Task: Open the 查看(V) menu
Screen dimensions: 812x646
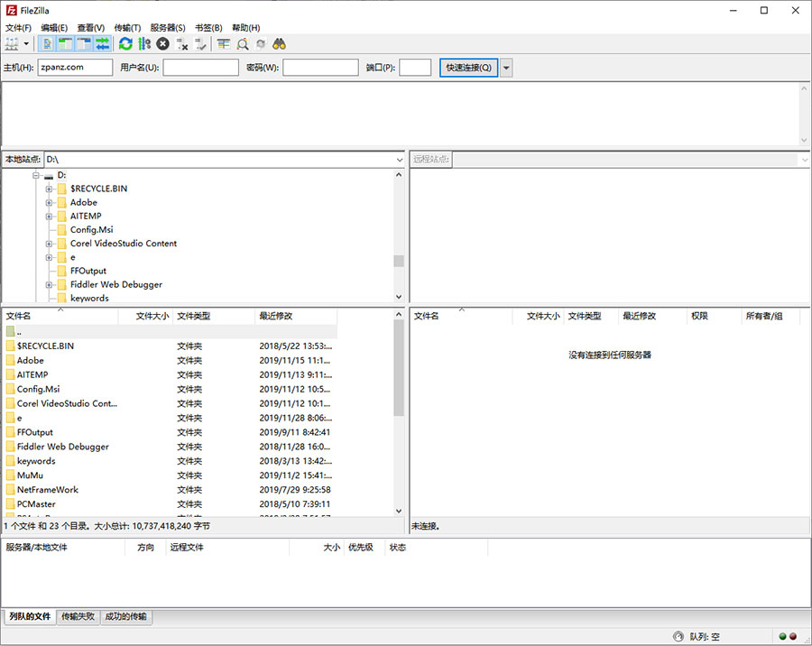Action: click(90, 27)
